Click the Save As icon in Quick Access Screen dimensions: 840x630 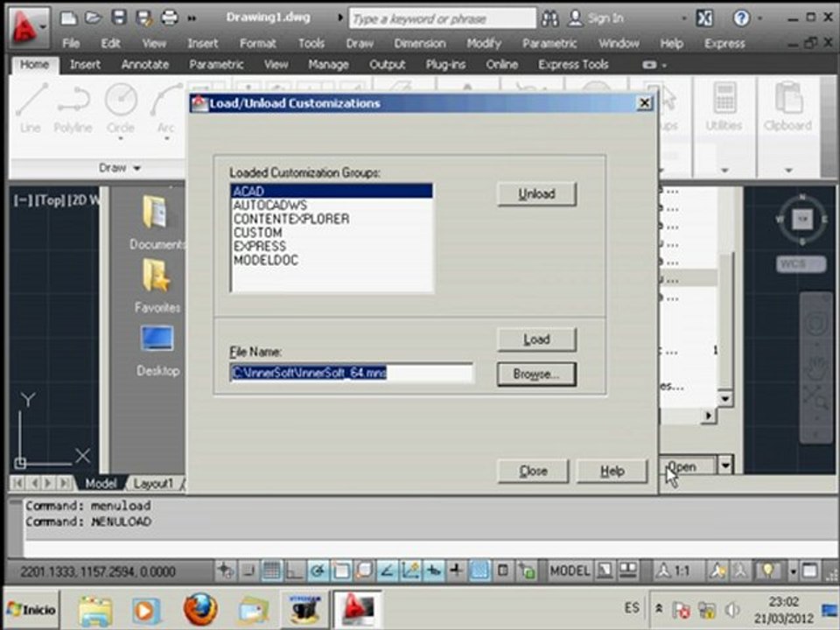point(143,18)
